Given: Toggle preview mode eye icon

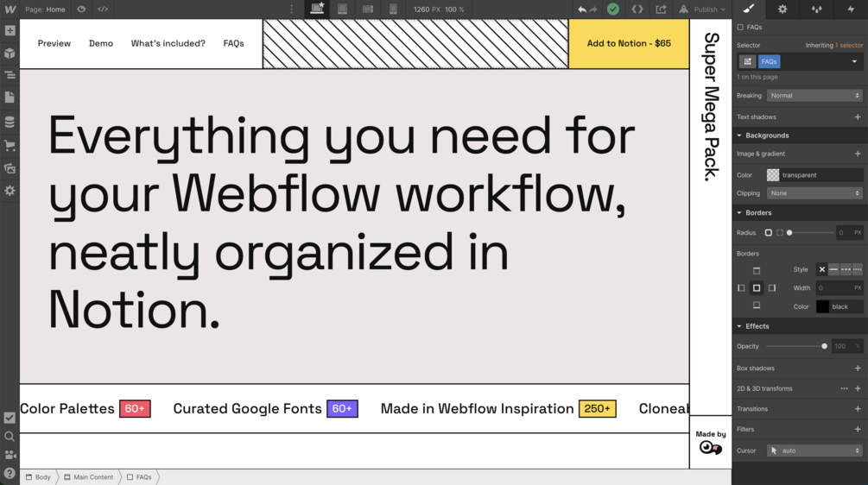Looking at the screenshot, I should (81, 9).
